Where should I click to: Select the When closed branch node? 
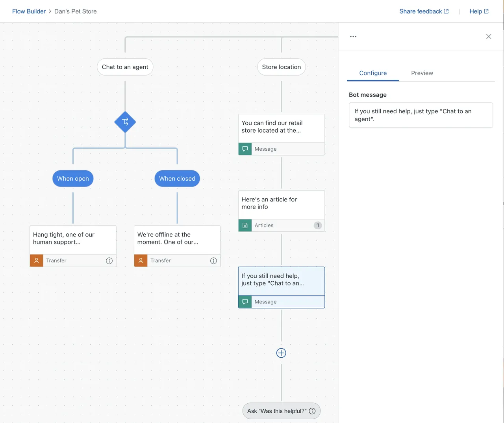(177, 179)
